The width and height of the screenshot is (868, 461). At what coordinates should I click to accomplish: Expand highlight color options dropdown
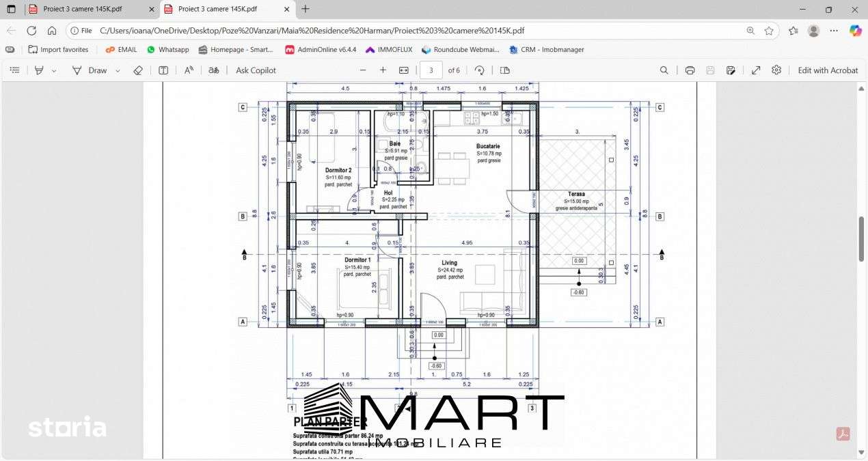54,70
